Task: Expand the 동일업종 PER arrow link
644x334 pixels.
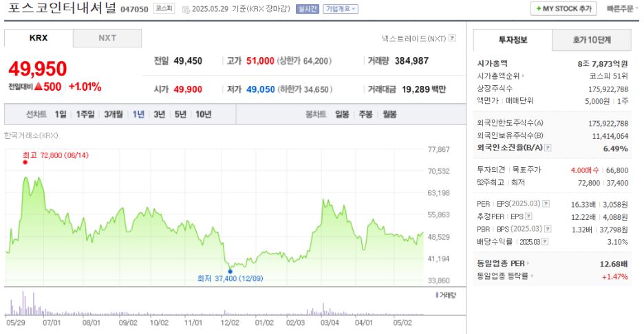Action: pyautogui.click(x=528, y=263)
